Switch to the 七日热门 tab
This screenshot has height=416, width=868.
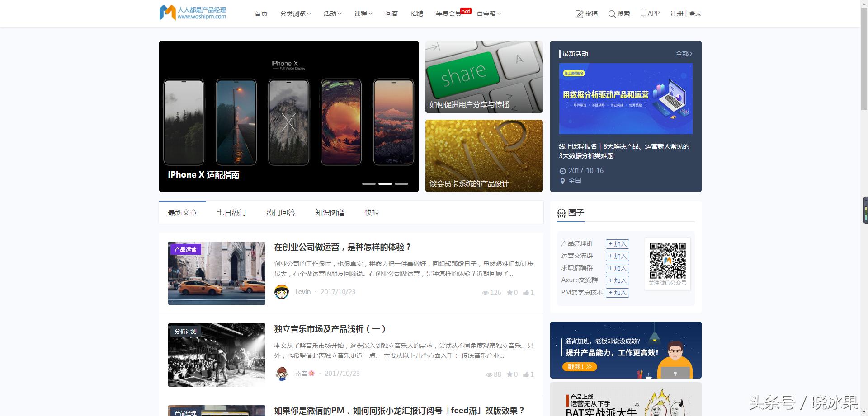pyautogui.click(x=232, y=212)
